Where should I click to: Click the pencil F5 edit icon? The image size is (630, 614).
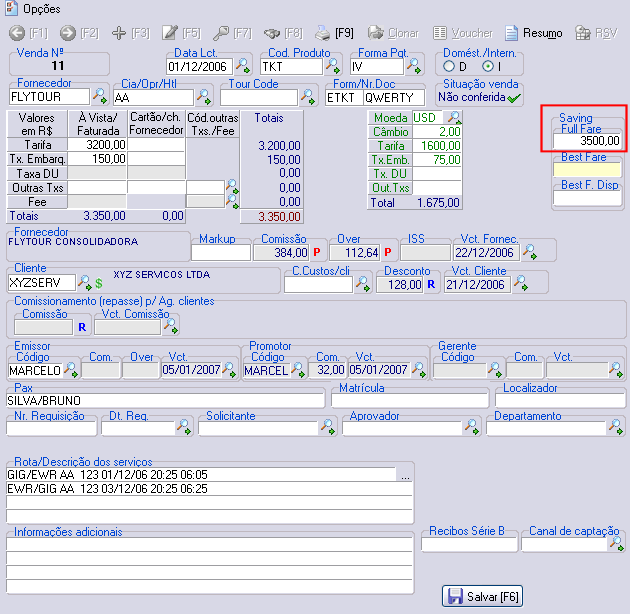coord(170,33)
